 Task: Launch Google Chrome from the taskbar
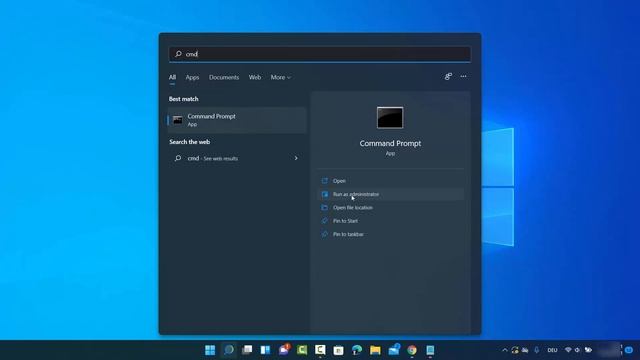412,350
